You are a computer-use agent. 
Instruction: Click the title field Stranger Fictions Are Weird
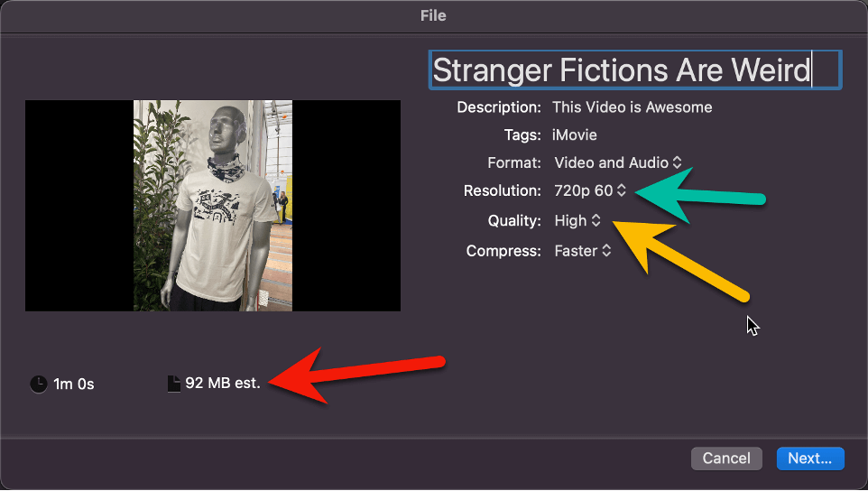click(x=635, y=69)
